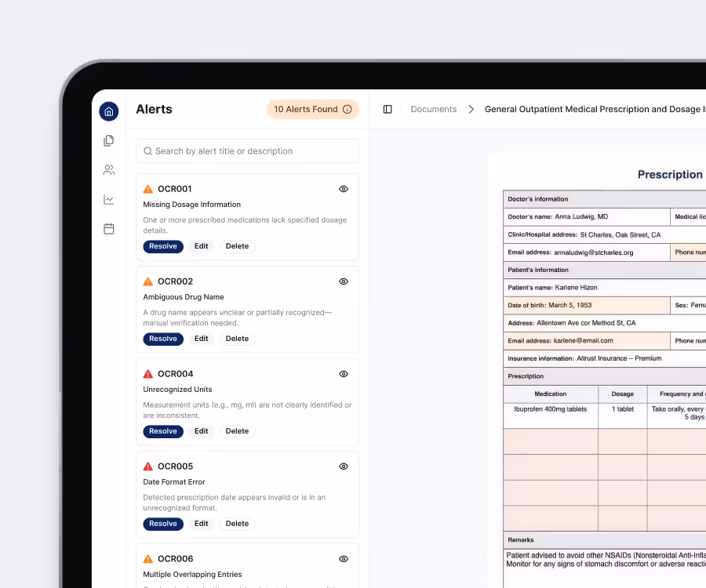Viewport: 706px width, 588px height.
Task: Click highlighted Date of birth field
Action: click(586, 306)
